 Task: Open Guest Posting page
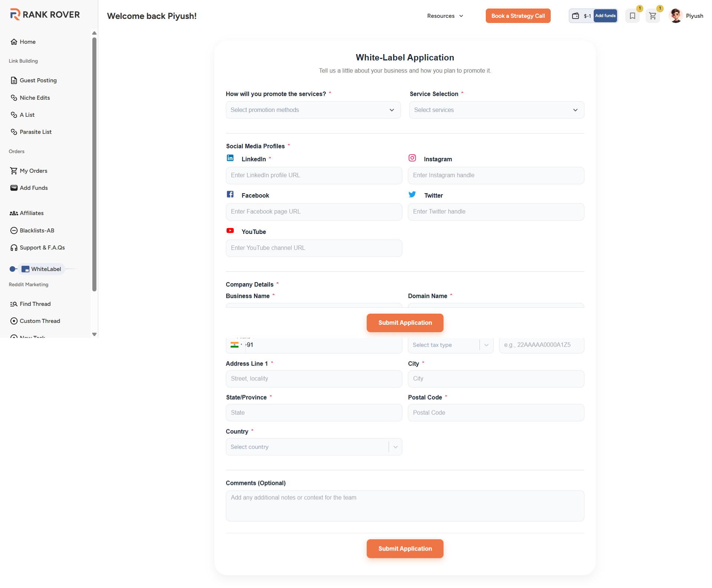[38, 80]
